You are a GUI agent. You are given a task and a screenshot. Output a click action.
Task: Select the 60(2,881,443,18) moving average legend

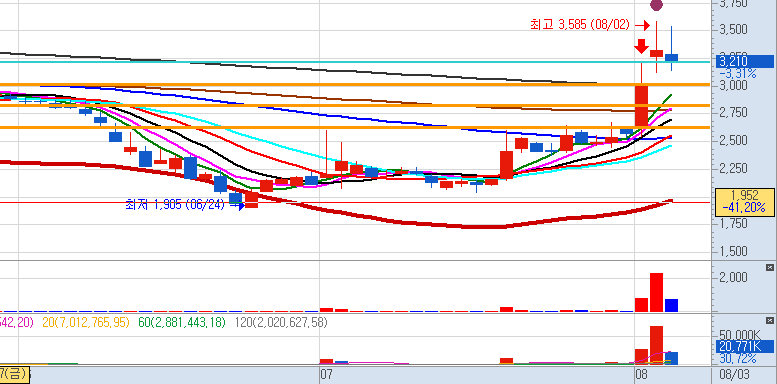coord(182,323)
